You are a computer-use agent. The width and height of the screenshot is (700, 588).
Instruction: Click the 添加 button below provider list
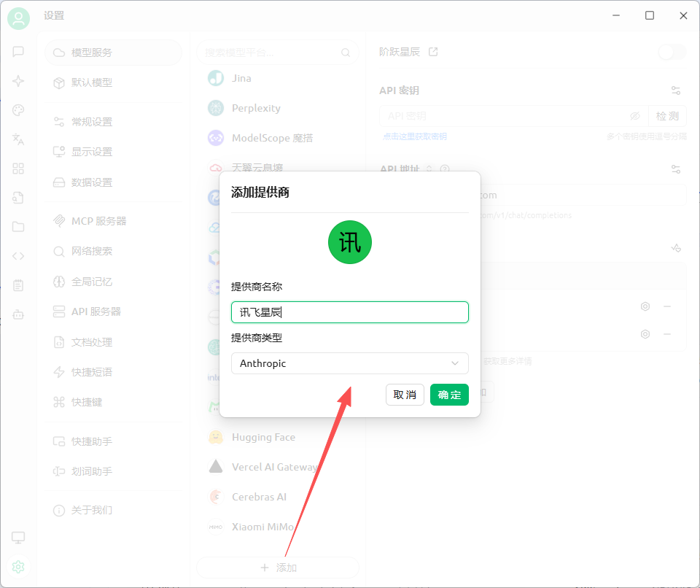tap(278, 568)
